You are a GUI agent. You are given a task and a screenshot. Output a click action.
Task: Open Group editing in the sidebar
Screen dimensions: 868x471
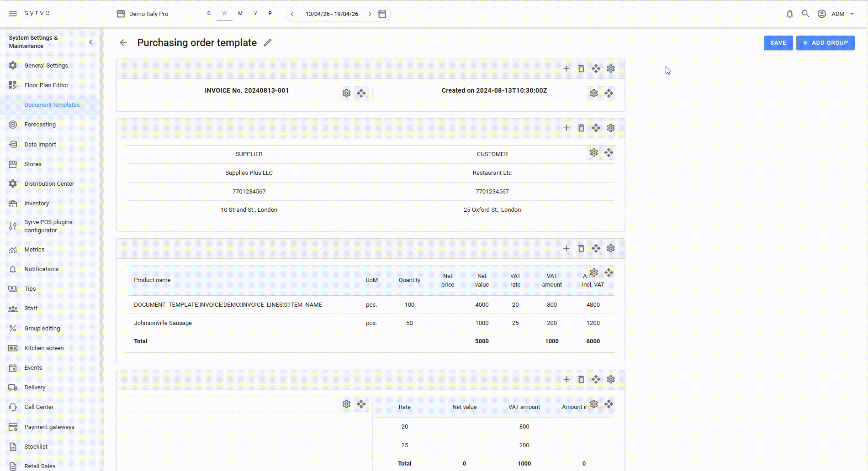click(x=49, y=329)
